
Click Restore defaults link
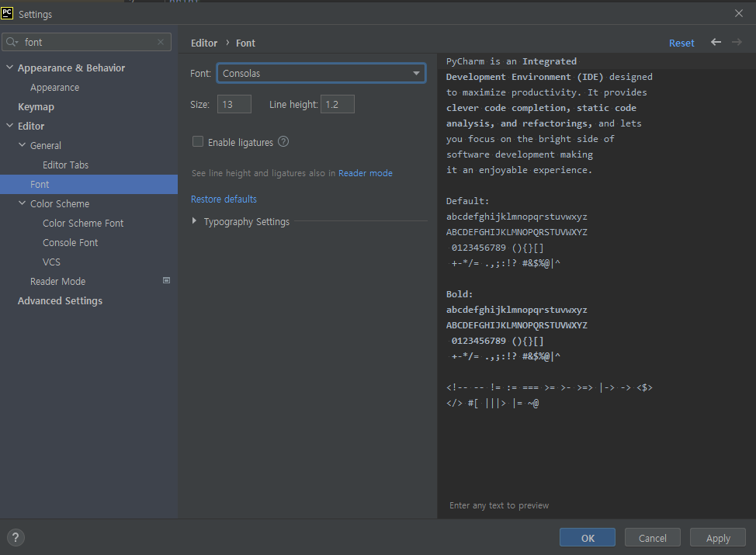(x=224, y=199)
